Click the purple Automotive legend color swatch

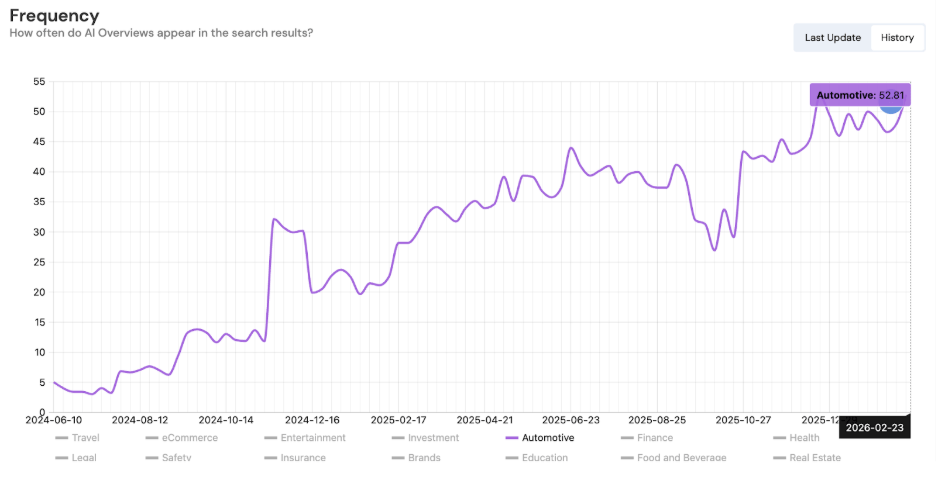coord(512,438)
